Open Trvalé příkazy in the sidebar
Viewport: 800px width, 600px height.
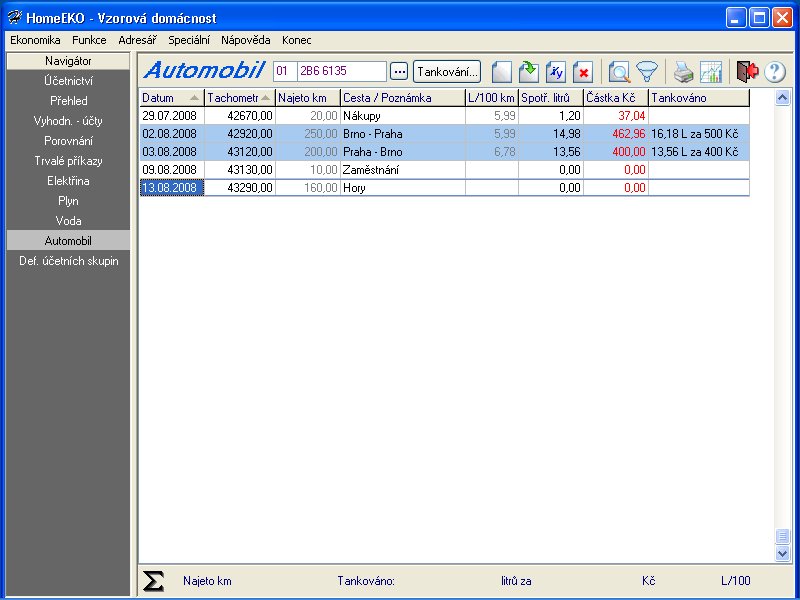click(68, 161)
